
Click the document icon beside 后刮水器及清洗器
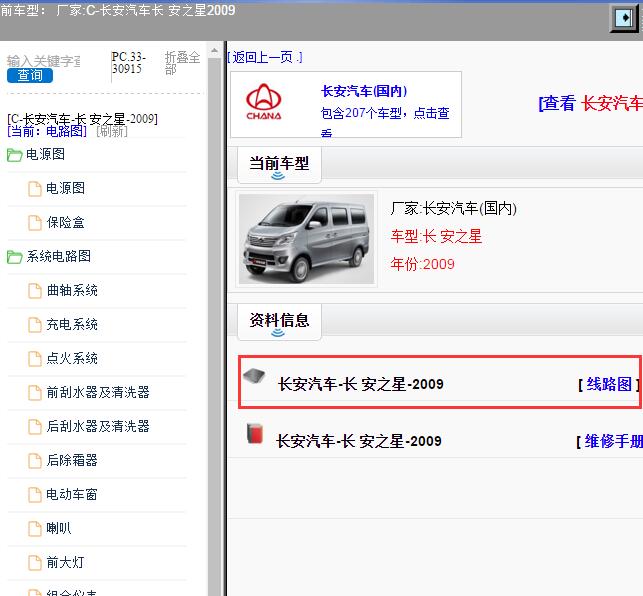click(x=35, y=427)
